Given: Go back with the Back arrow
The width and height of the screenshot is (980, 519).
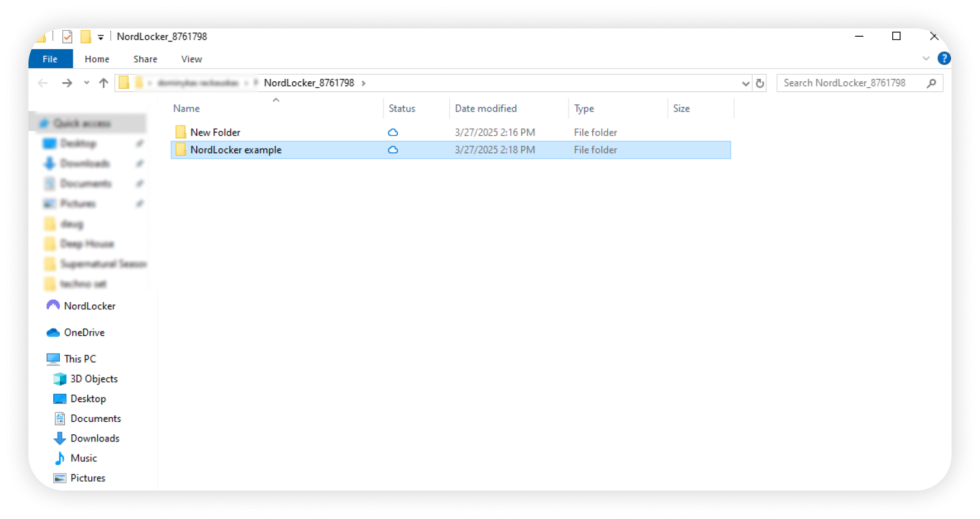Looking at the screenshot, I should click(43, 83).
